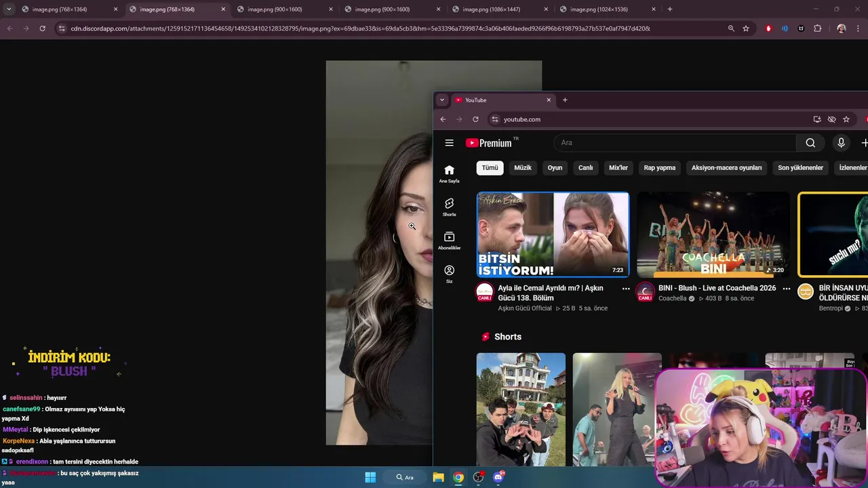The image size is (868, 488).
Task: Reload the Discord image page
Action: (x=42, y=28)
